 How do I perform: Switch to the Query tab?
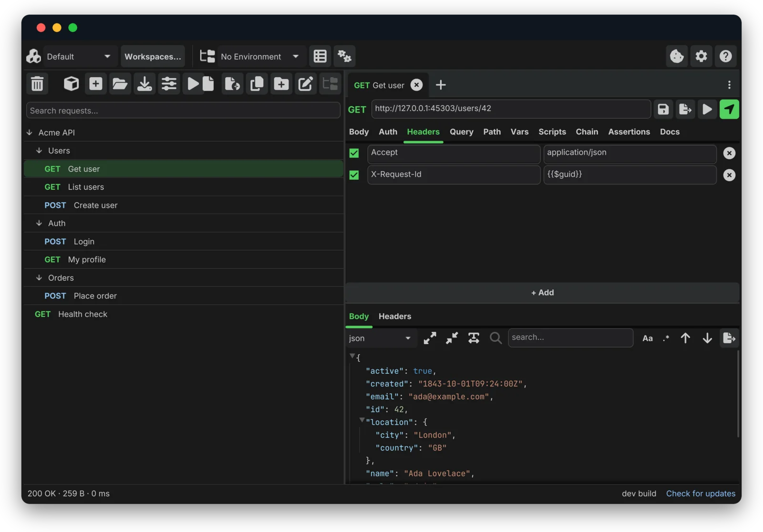click(x=461, y=132)
